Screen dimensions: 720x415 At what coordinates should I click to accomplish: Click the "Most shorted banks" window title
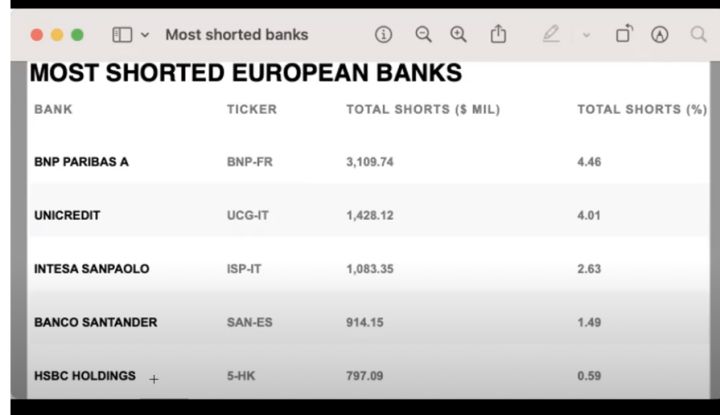click(237, 34)
